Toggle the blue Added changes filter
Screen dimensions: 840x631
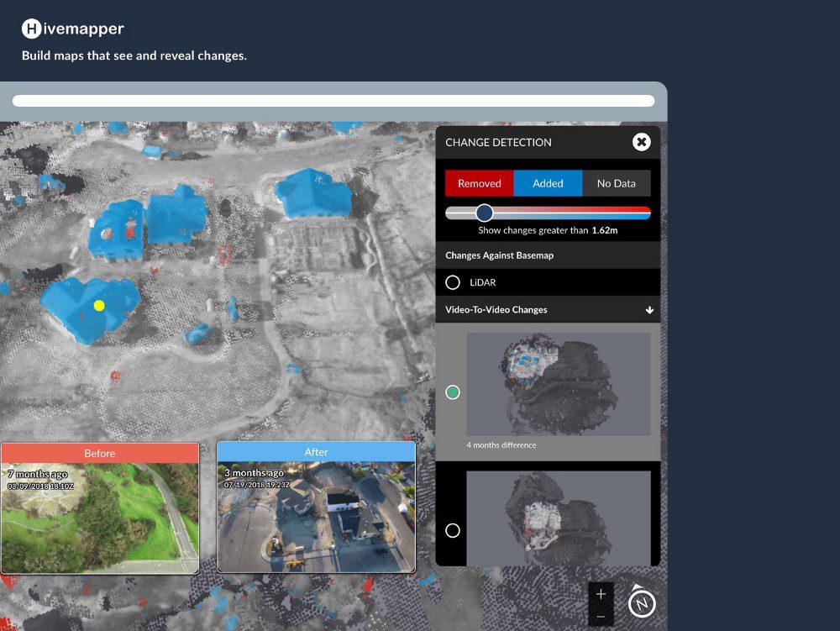coord(548,183)
